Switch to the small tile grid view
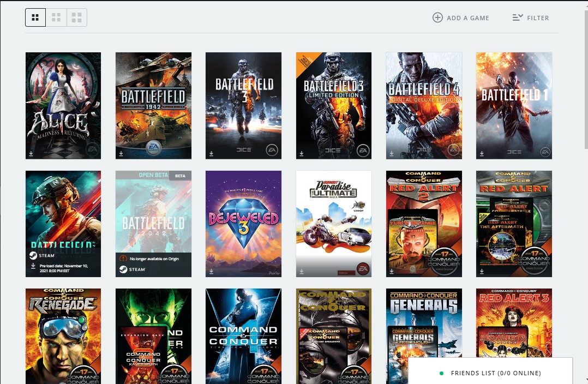 [x=35, y=17]
